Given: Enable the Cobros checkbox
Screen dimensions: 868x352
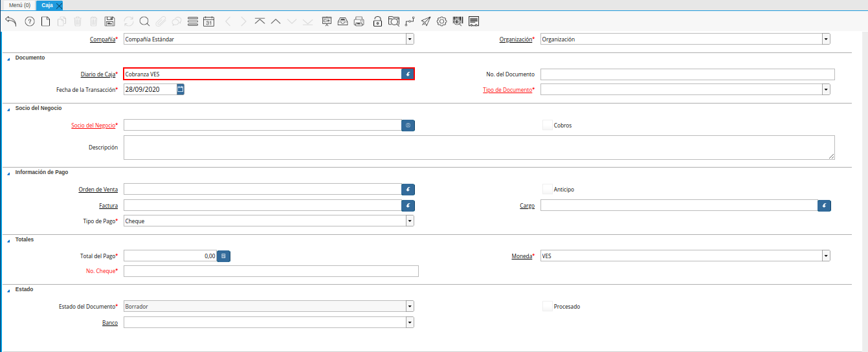Looking at the screenshot, I should [x=548, y=125].
